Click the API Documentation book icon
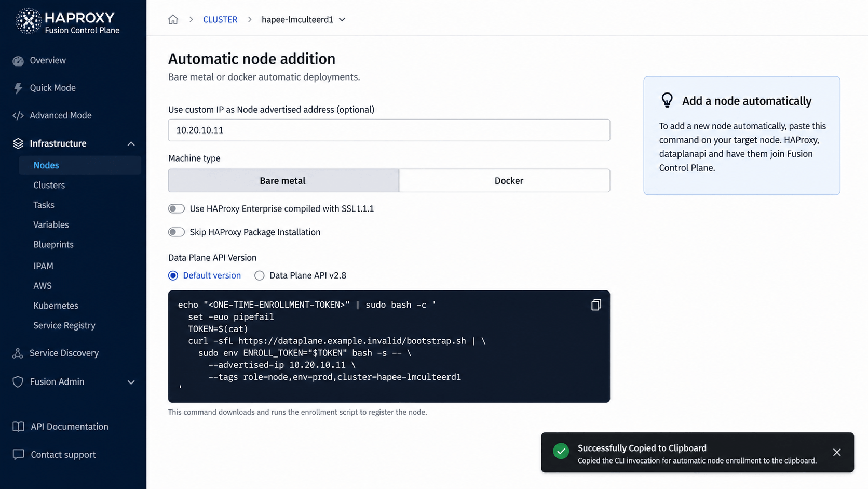This screenshot has width=868, height=489. click(x=18, y=427)
